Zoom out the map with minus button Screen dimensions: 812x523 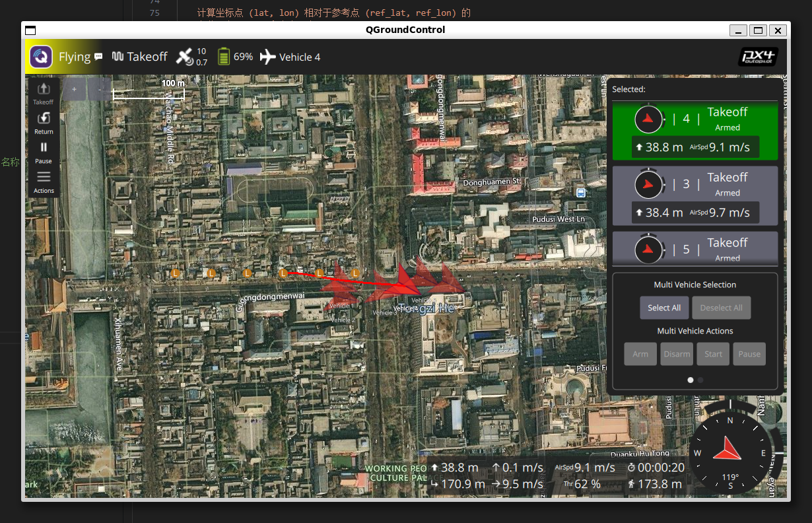click(x=99, y=89)
